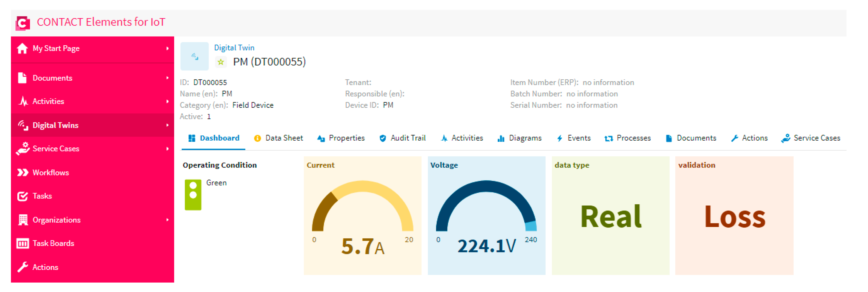Expand the Digital Twins sidebar submenu arrow
The width and height of the screenshot is (868, 292).
pos(168,126)
